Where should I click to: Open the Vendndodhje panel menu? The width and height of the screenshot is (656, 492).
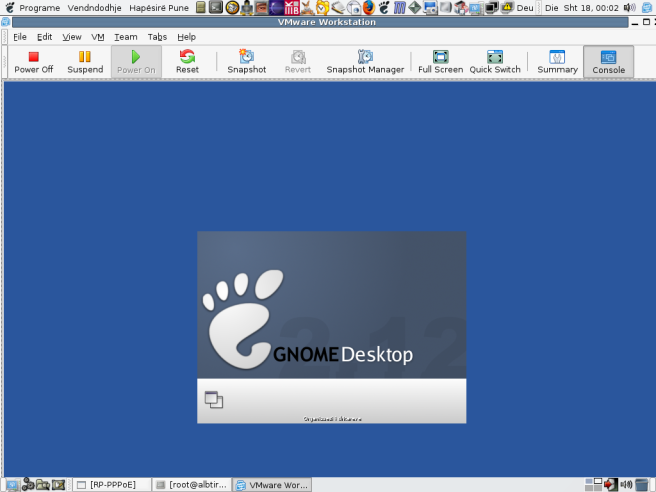tap(94, 8)
